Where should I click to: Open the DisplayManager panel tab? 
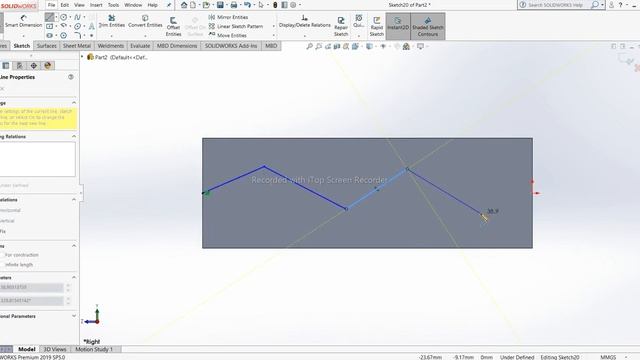(48, 65)
